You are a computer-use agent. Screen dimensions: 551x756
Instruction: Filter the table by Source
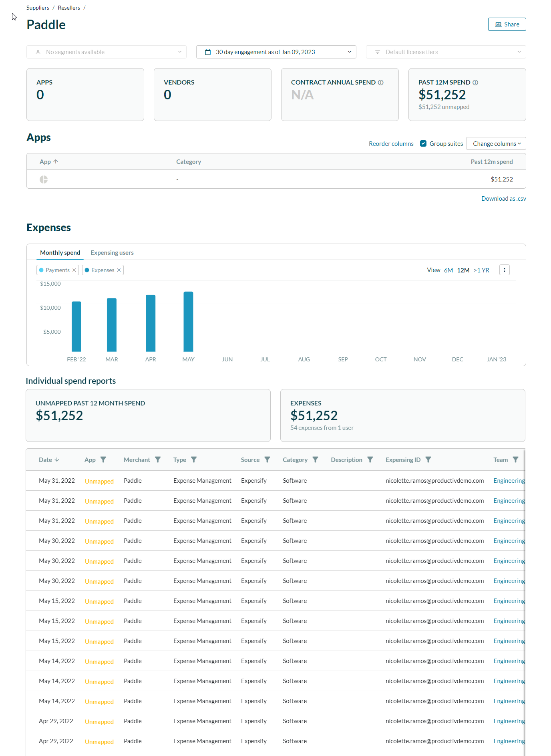point(267,460)
